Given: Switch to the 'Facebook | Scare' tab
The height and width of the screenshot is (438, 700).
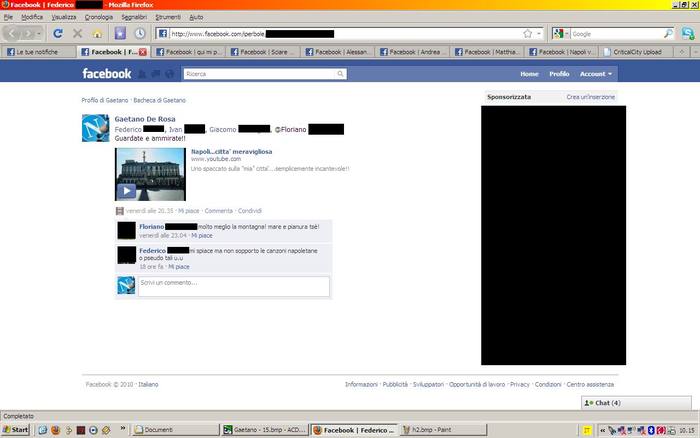Looking at the screenshot, I should [263, 52].
